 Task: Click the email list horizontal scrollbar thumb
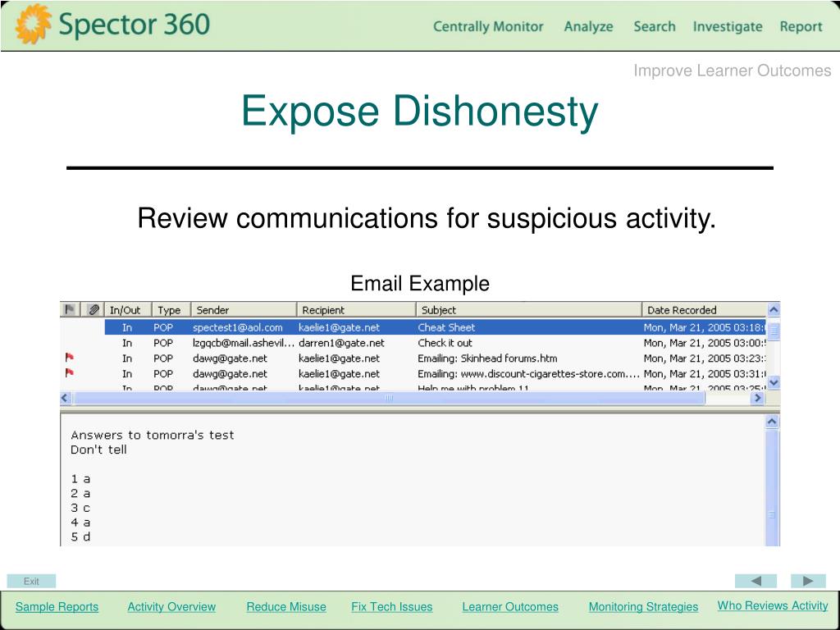pos(389,398)
